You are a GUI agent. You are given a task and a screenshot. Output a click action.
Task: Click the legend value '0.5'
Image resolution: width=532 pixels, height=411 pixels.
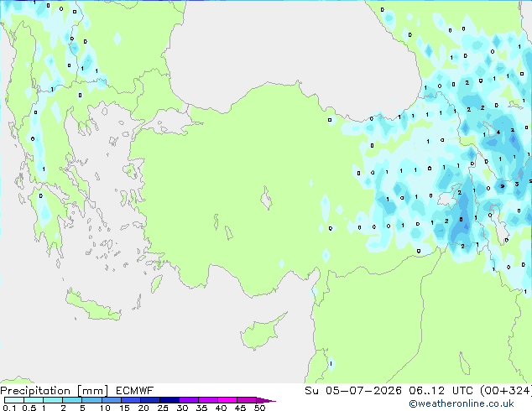tap(29, 408)
